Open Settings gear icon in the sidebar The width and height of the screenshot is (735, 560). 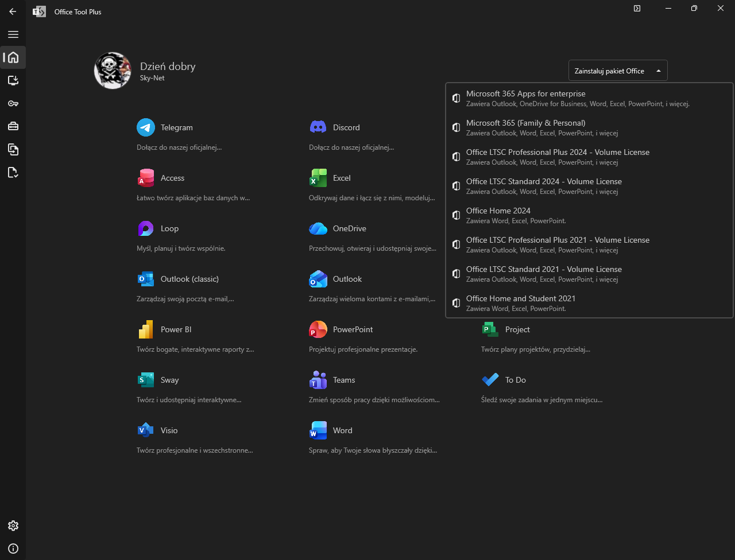[13, 526]
